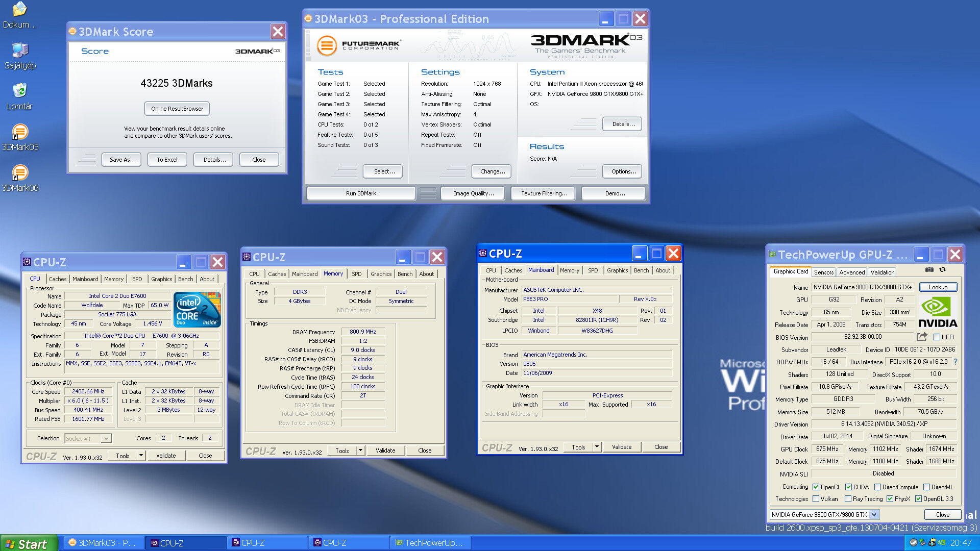Open Tools dropdown arrow in Mainboard tab window
This screenshot has width=980, height=551.
(x=597, y=447)
